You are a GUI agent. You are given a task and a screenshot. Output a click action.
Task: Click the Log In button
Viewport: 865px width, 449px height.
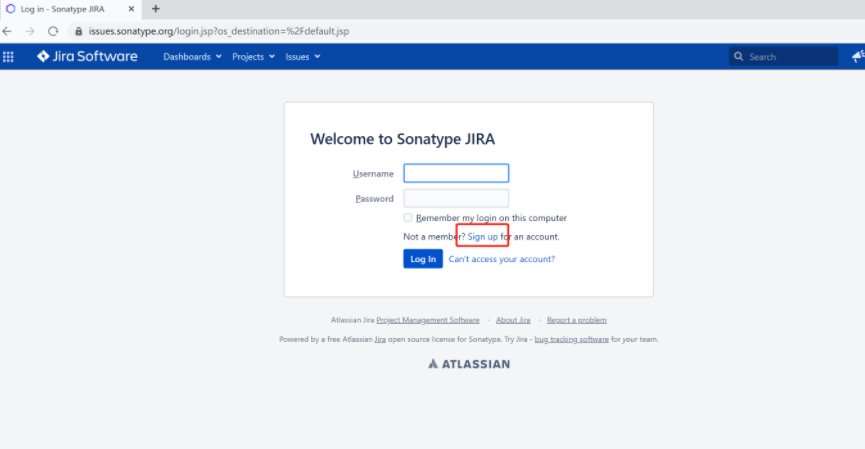(423, 259)
